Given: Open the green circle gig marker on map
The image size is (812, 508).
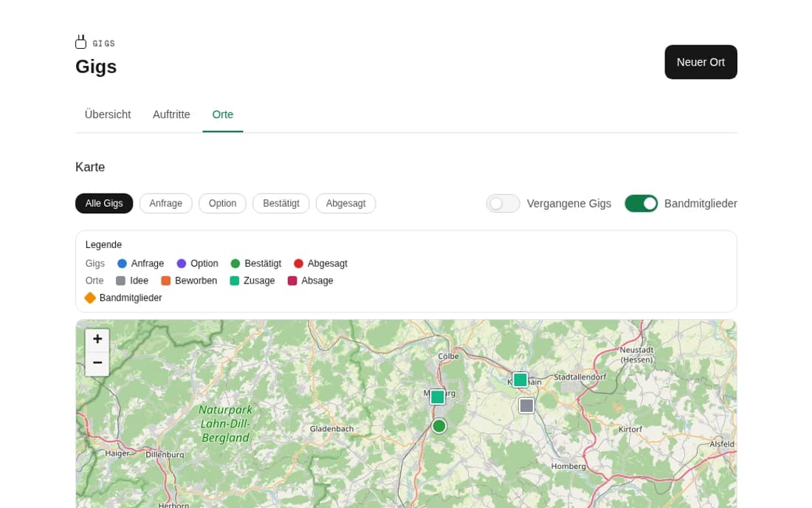Looking at the screenshot, I should [439, 426].
